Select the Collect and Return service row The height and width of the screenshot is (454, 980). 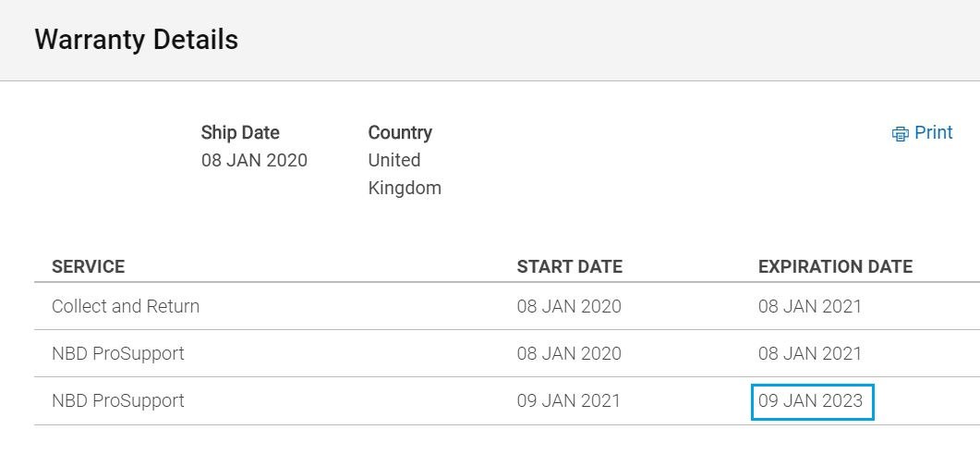point(507,306)
